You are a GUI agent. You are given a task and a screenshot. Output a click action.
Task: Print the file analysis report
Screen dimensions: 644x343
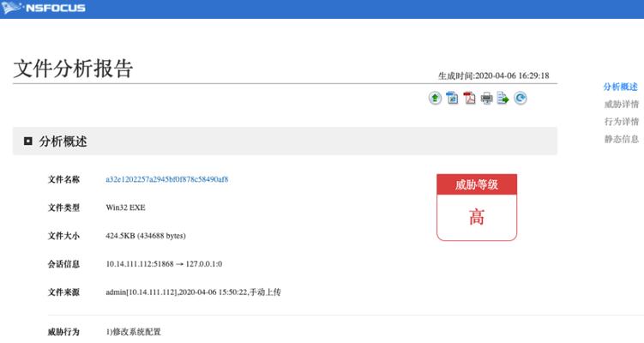click(487, 98)
